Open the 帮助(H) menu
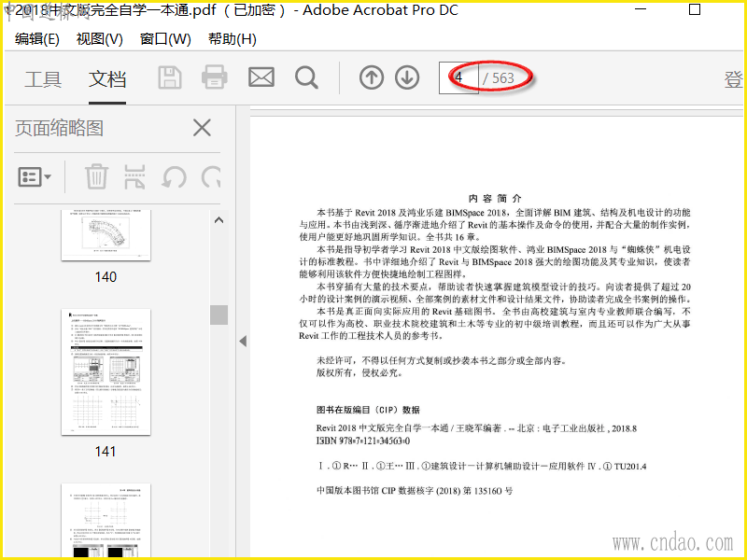The image size is (747, 560). 232,38
